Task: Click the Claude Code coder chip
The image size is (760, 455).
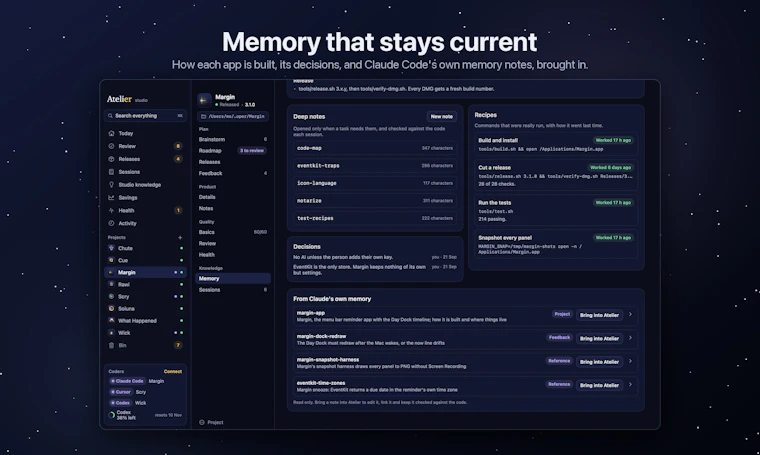Action: pyautogui.click(x=127, y=381)
